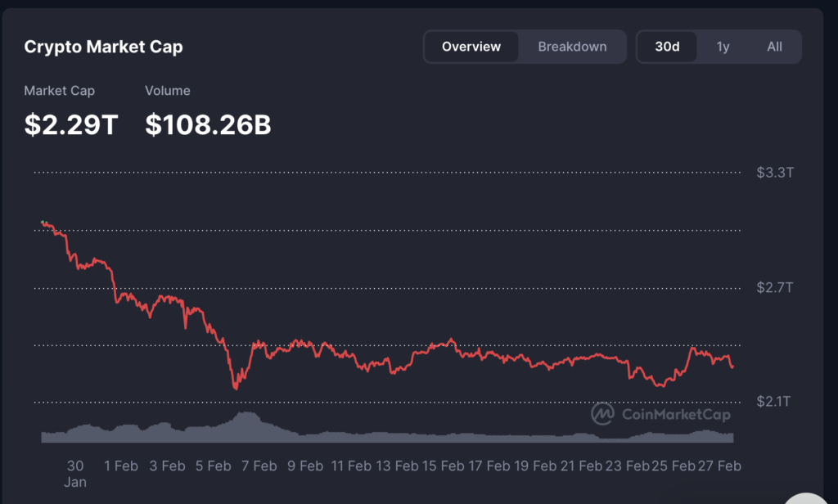Select the 1 Feb date marker
838x504 pixels.
click(x=121, y=466)
